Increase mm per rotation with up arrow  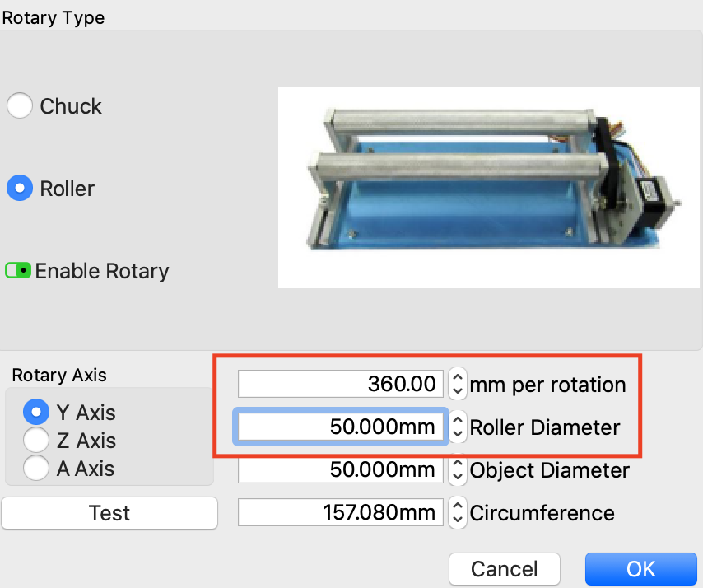458,378
